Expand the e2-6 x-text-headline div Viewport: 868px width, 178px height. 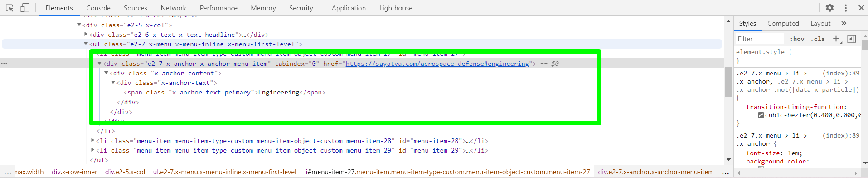point(86,34)
